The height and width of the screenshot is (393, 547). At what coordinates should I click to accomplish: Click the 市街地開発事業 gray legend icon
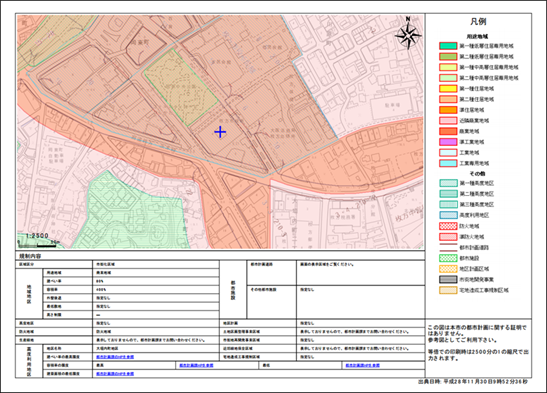click(x=448, y=279)
